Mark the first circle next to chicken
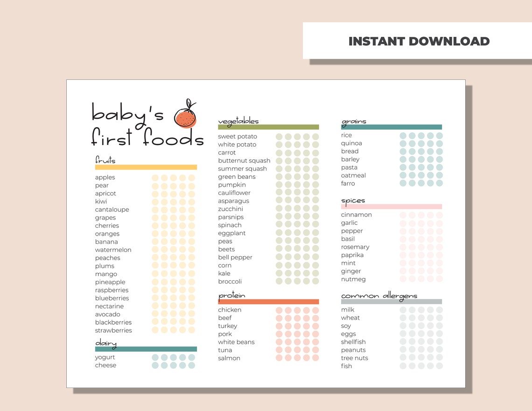 (x=279, y=310)
